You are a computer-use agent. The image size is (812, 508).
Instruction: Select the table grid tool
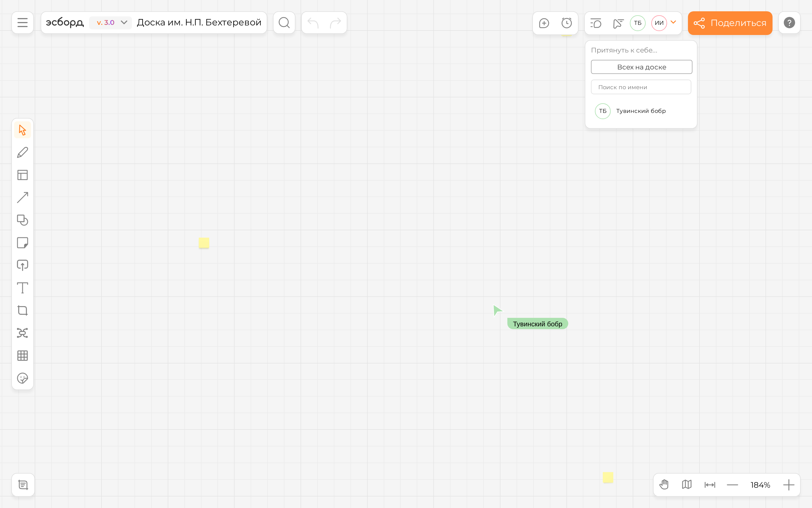tap(23, 356)
